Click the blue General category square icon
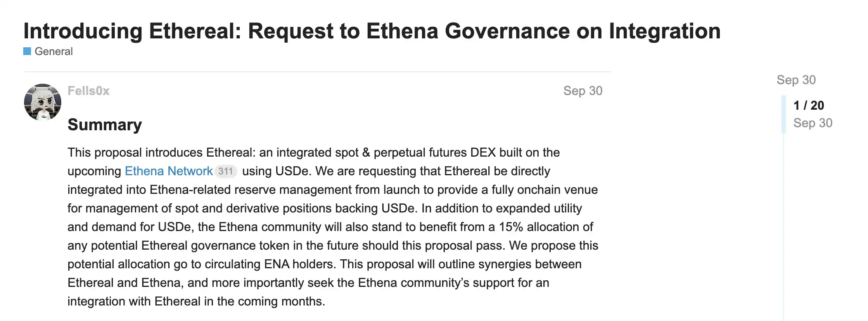Viewport: 868px width, 321px height. pyautogui.click(x=27, y=51)
